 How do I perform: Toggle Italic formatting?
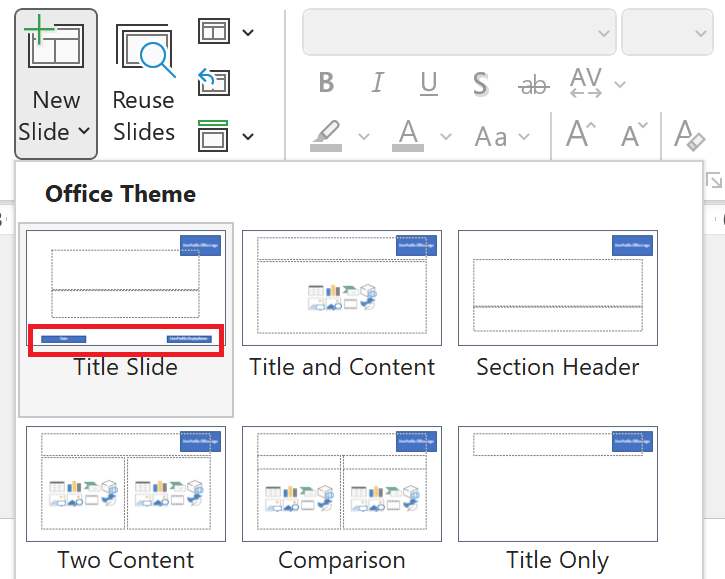point(377,84)
